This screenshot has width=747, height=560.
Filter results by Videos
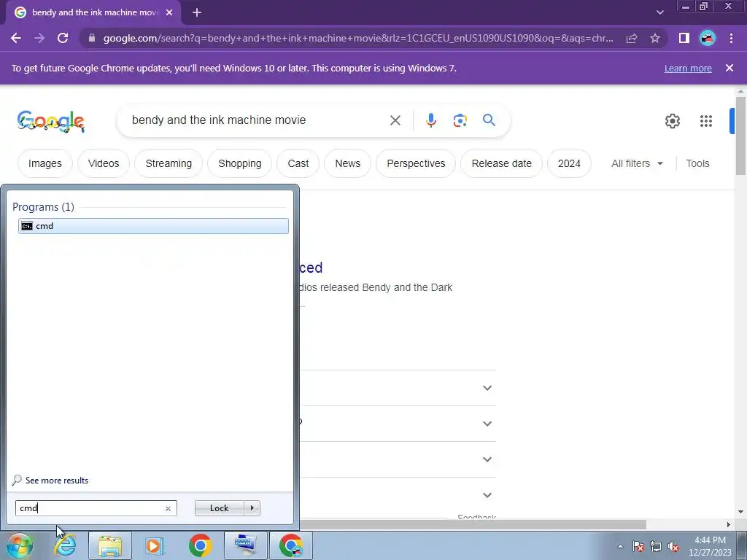click(x=104, y=163)
